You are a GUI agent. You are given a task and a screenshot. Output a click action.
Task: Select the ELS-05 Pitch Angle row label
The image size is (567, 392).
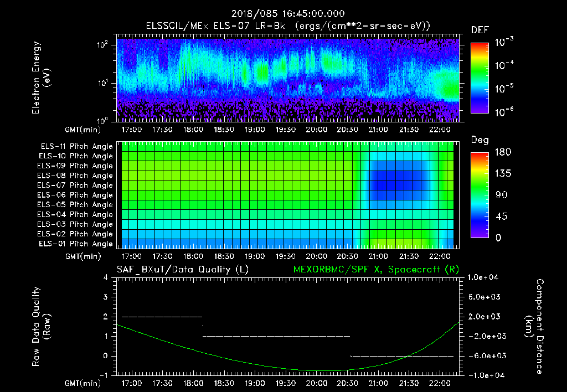[75, 205]
